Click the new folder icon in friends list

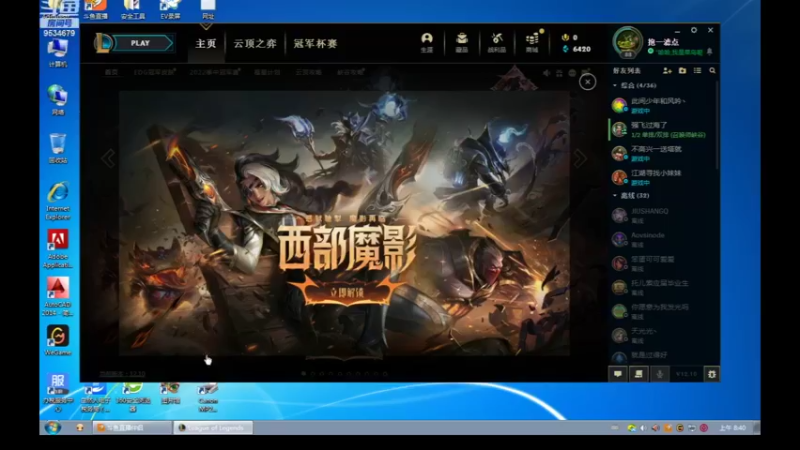coord(682,71)
